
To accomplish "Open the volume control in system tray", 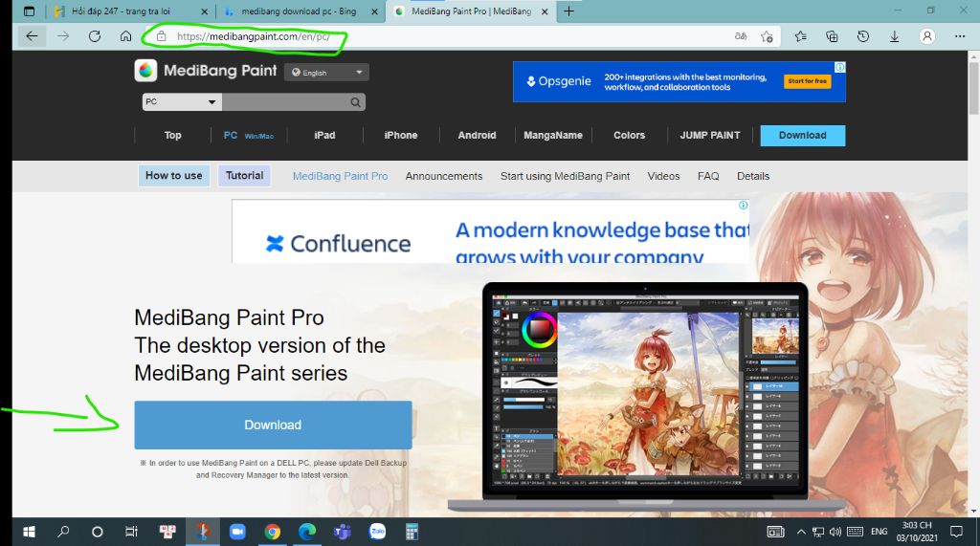I will [x=835, y=532].
